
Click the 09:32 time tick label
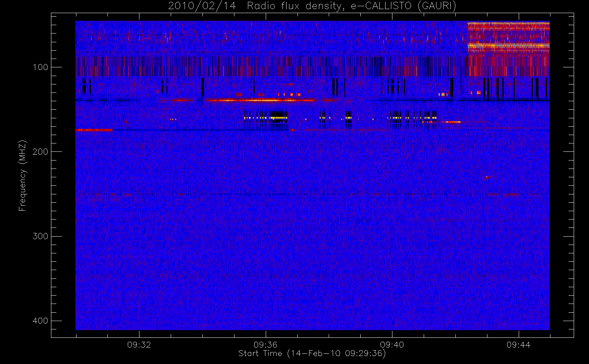point(139,345)
